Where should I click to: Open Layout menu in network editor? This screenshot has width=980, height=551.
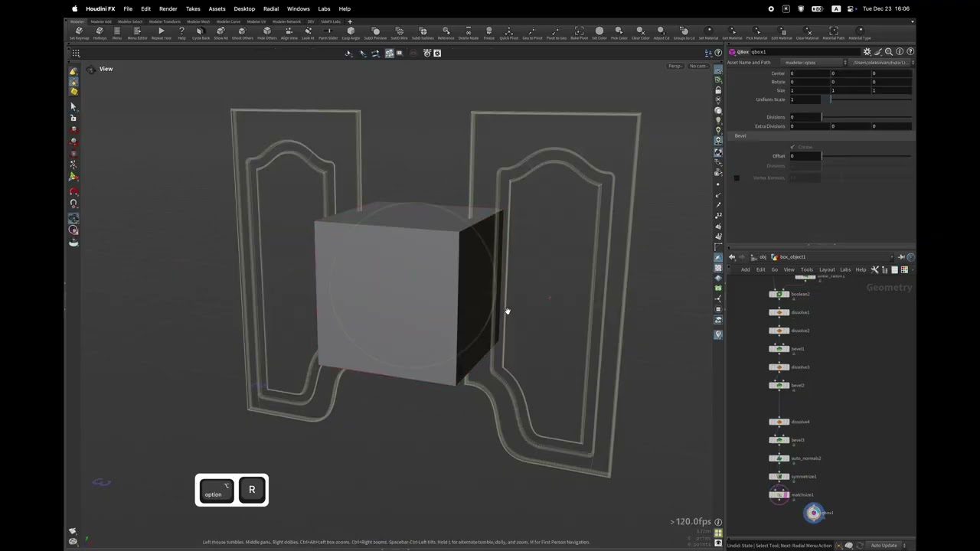click(827, 269)
